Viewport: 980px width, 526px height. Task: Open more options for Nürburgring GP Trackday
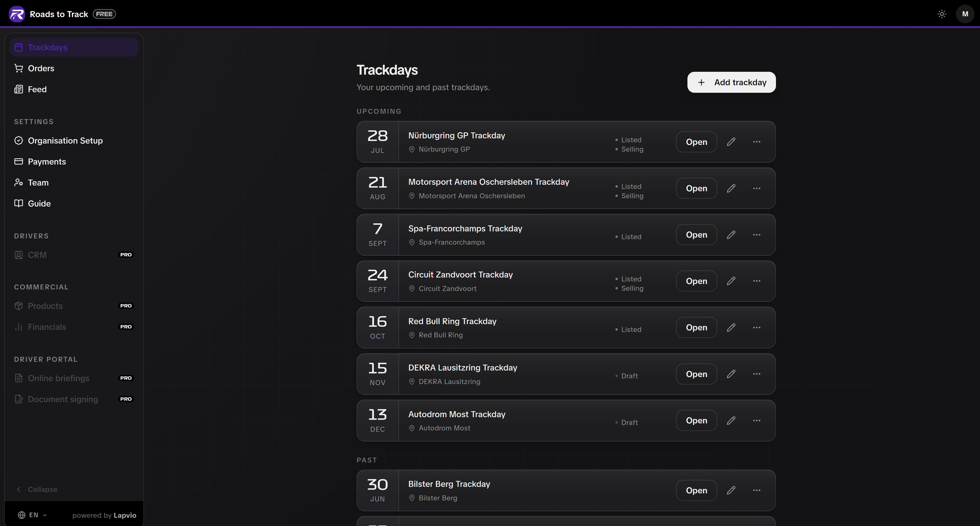[x=757, y=142]
